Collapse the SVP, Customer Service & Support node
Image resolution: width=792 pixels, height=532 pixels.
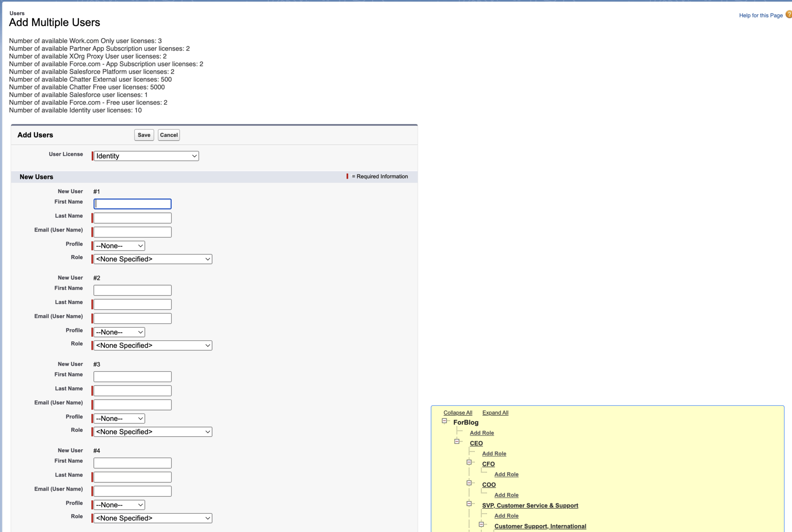(x=469, y=503)
